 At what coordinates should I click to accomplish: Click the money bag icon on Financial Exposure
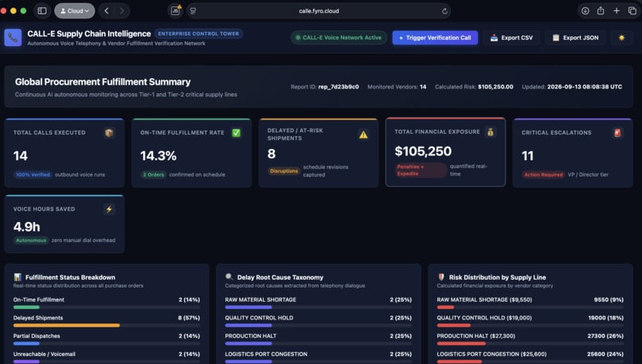491,132
